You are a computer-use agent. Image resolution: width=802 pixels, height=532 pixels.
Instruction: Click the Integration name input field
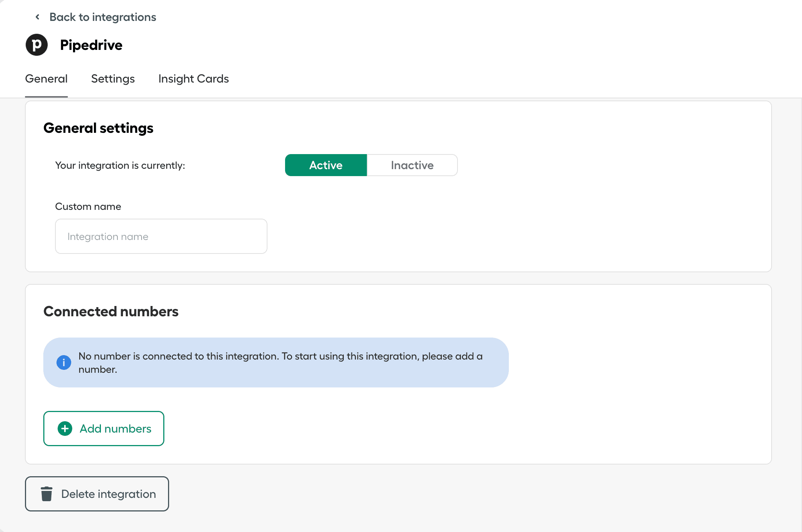pyautogui.click(x=161, y=236)
